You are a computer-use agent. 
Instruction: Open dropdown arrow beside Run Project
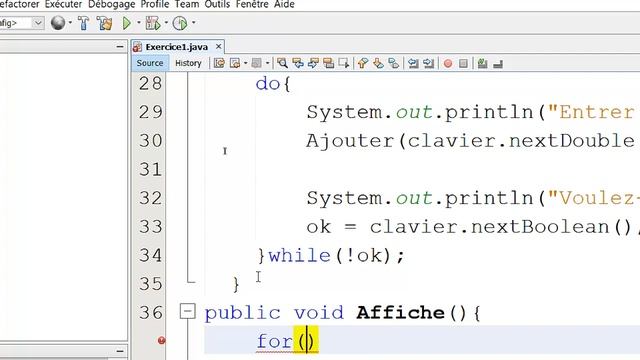138,23
